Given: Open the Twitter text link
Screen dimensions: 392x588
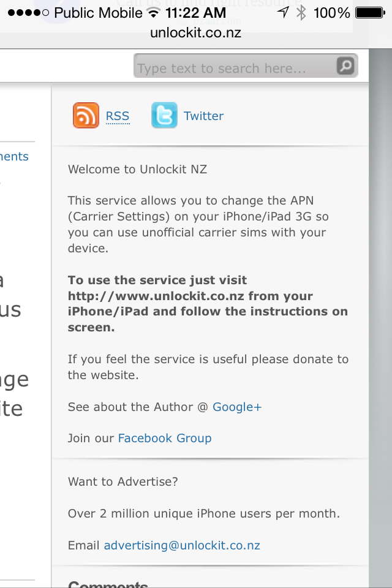Looking at the screenshot, I should tap(203, 116).
